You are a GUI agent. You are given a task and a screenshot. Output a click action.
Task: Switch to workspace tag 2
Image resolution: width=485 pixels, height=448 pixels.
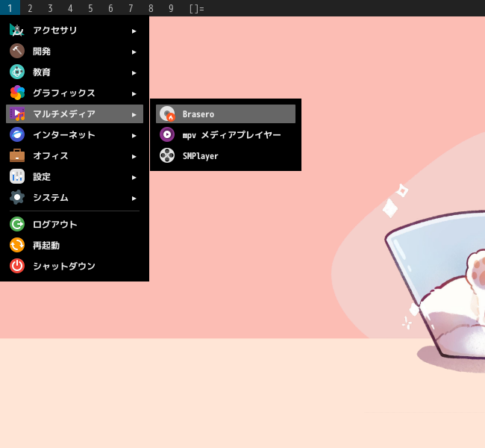30,8
